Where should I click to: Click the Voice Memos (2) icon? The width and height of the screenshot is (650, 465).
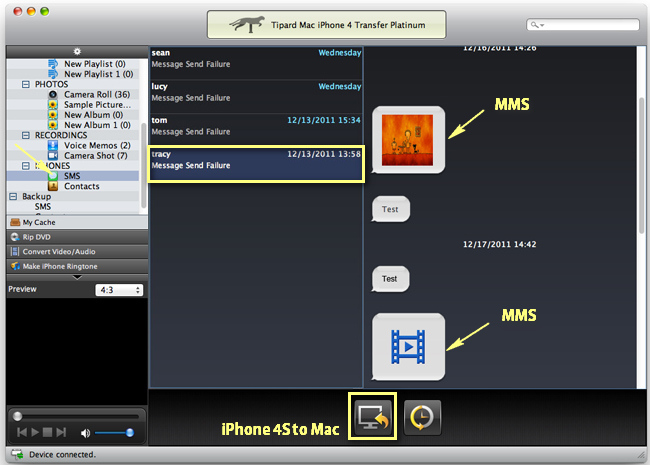(x=53, y=145)
